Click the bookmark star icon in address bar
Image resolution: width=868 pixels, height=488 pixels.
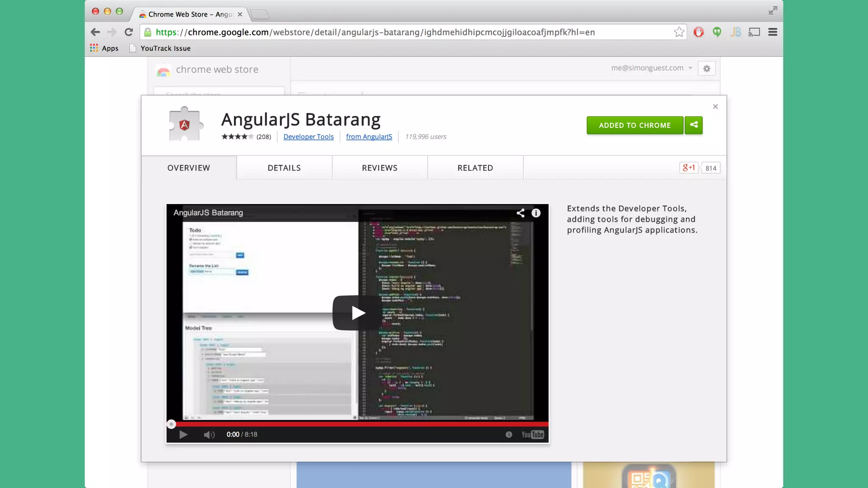tap(679, 32)
